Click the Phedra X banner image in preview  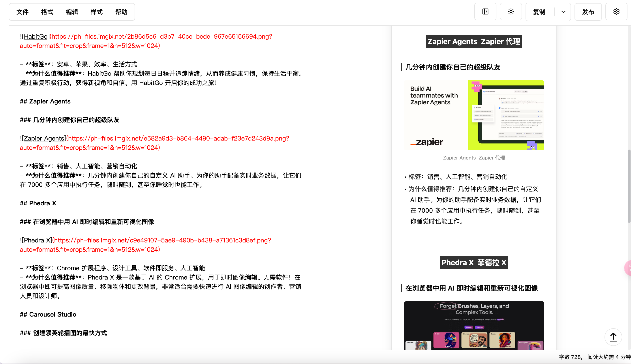pyautogui.click(x=473, y=325)
